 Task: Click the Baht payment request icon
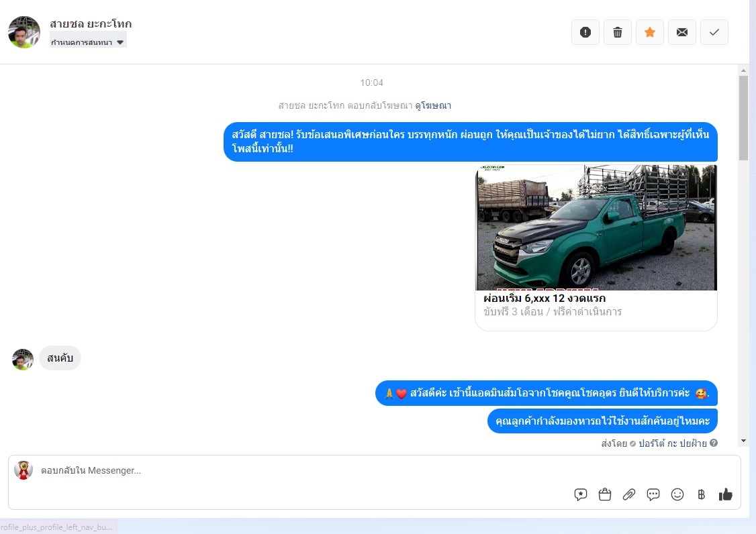click(701, 494)
